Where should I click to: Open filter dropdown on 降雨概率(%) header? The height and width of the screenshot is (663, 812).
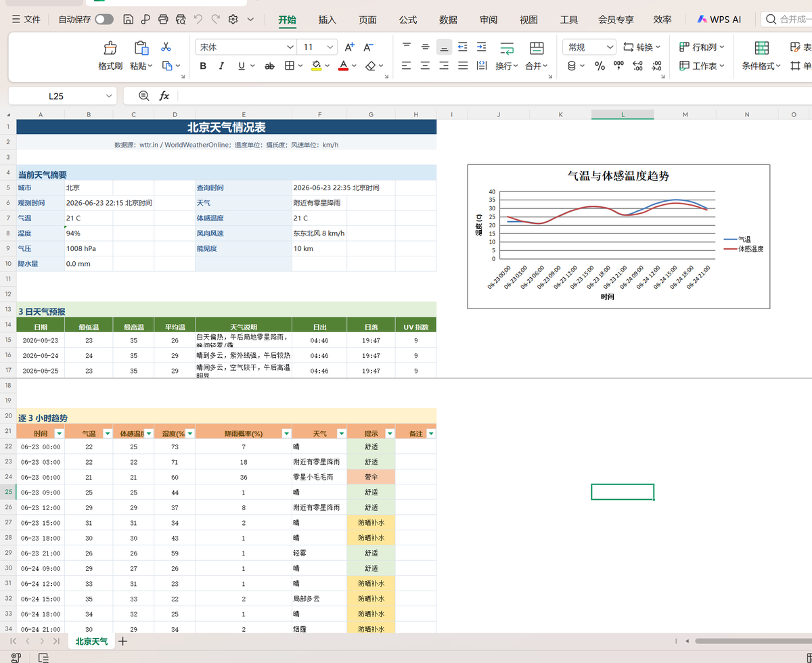[285, 434]
